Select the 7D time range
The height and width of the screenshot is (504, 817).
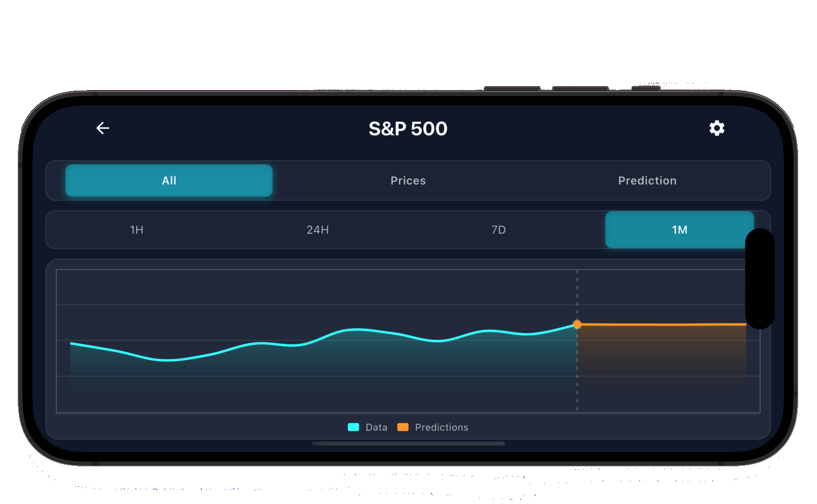pos(499,230)
